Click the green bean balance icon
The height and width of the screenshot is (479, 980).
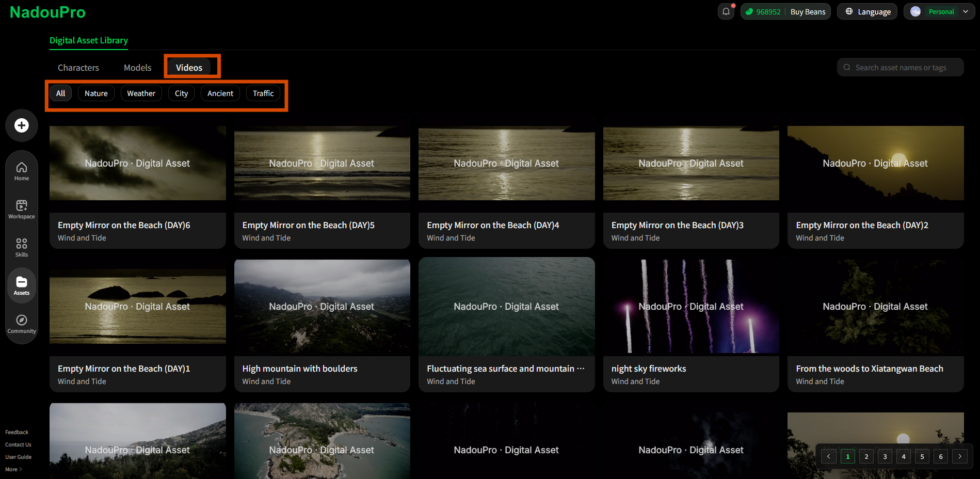(749, 11)
